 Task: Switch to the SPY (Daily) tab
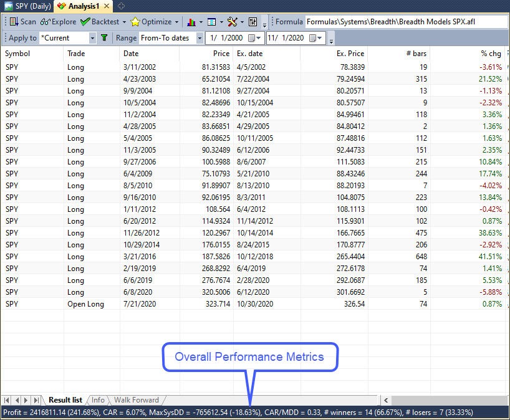click(x=28, y=6)
